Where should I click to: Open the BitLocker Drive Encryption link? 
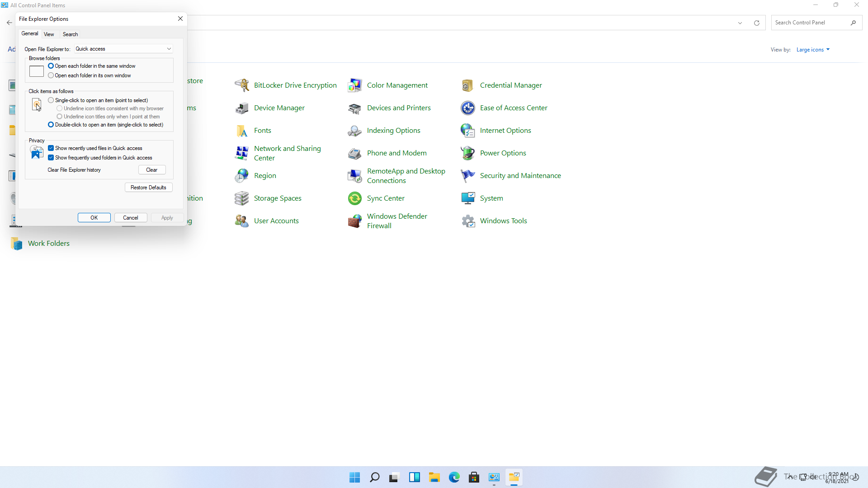(x=295, y=85)
